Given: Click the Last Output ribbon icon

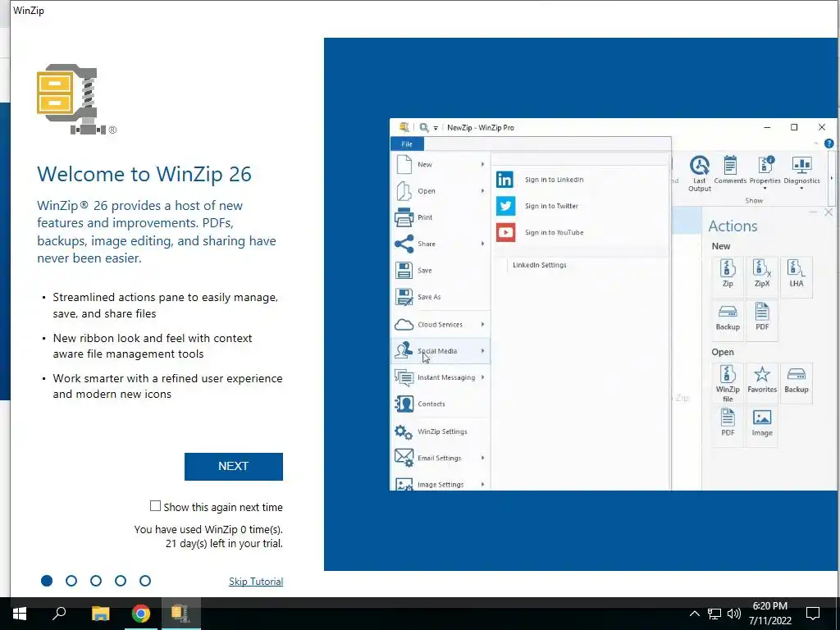Looking at the screenshot, I should [699, 166].
